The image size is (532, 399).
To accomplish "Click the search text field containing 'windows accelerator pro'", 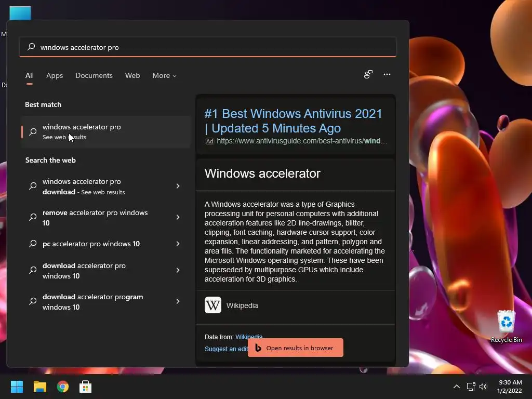I will click(x=208, y=47).
